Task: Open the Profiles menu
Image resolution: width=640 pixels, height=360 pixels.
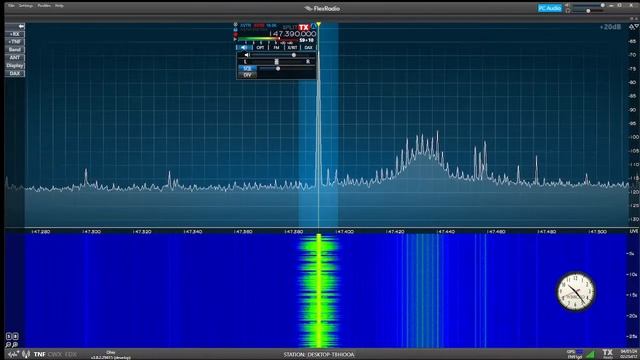Action: click(44, 6)
